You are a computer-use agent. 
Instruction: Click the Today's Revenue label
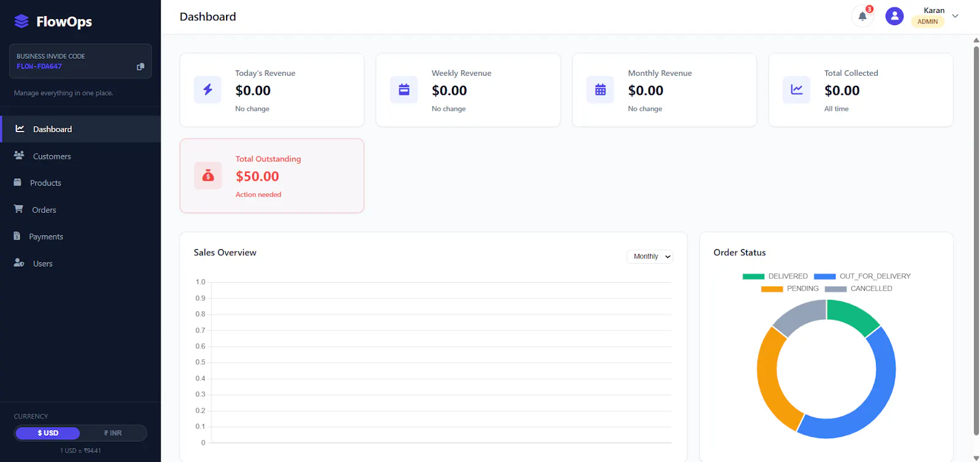[x=265, y=73]
